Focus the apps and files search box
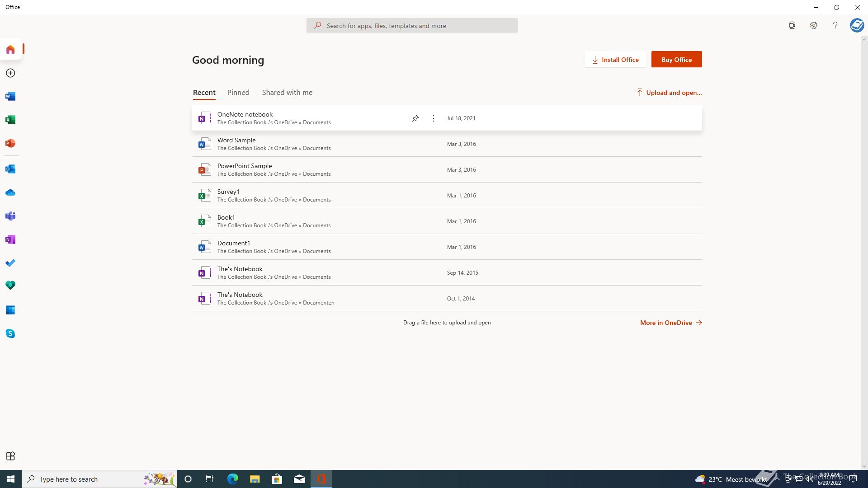The image size is (868, 488). [x=412, y=26]
